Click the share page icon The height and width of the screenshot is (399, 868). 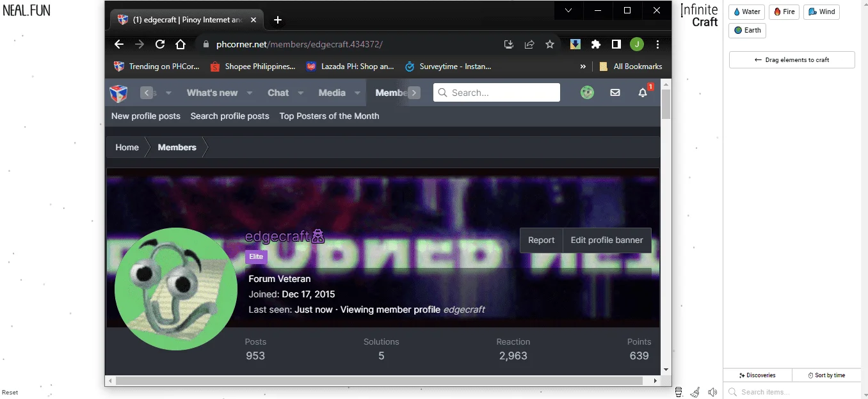(529, 44)
